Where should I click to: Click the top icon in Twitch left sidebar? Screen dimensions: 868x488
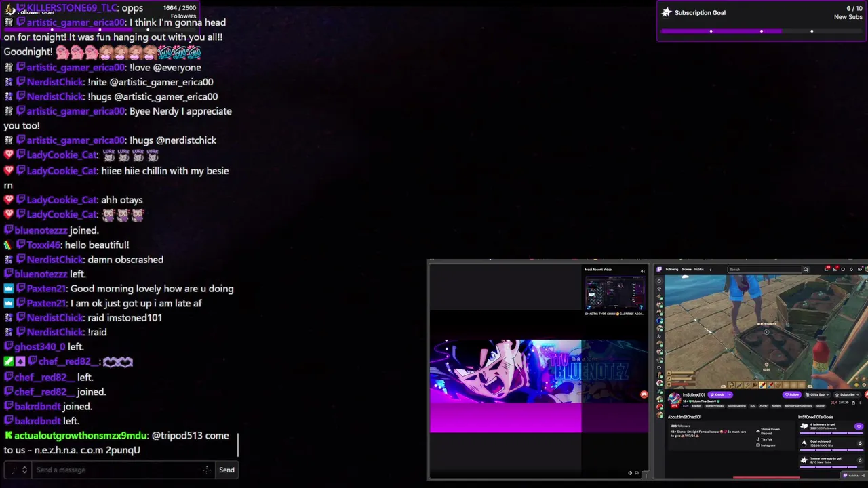coord(659,281)
